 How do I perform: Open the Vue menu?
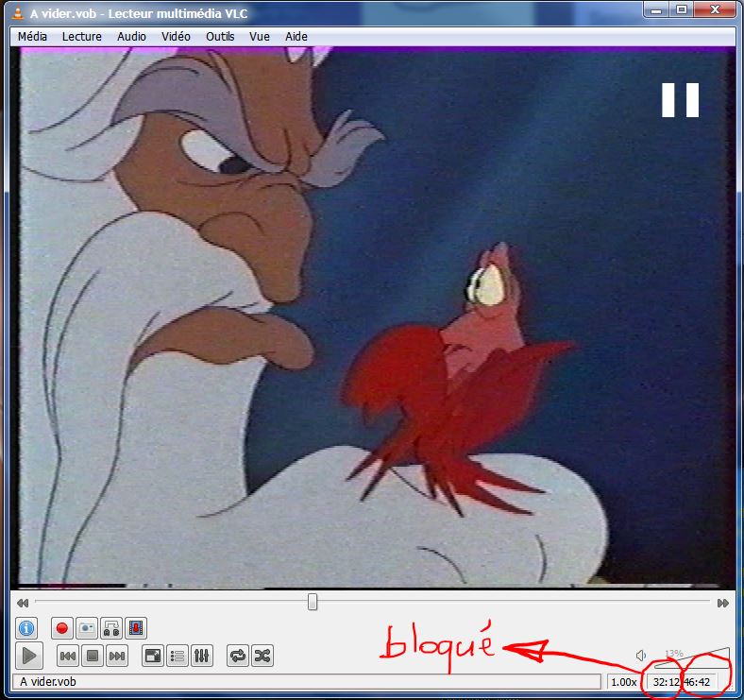(x=260, y=37)
